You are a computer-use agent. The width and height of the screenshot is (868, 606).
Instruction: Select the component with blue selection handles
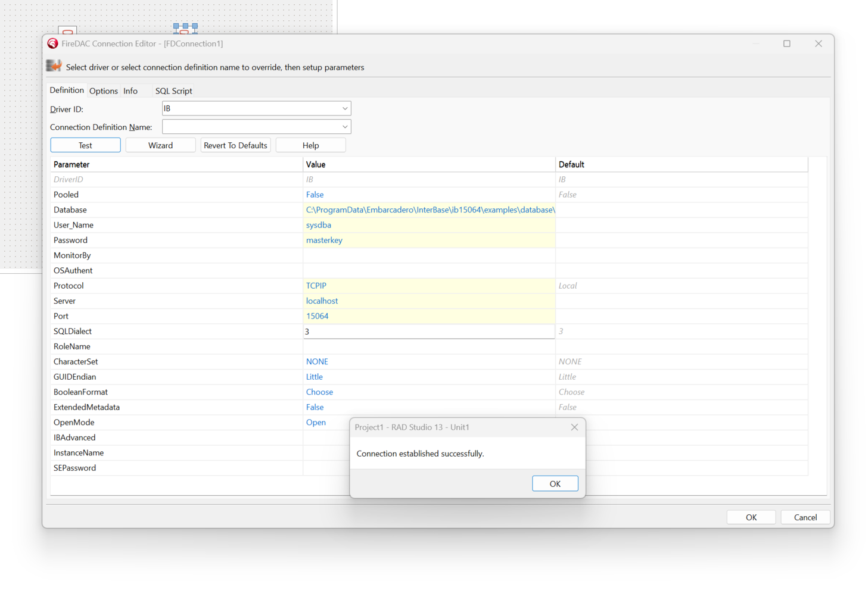[x=185, y=28]
